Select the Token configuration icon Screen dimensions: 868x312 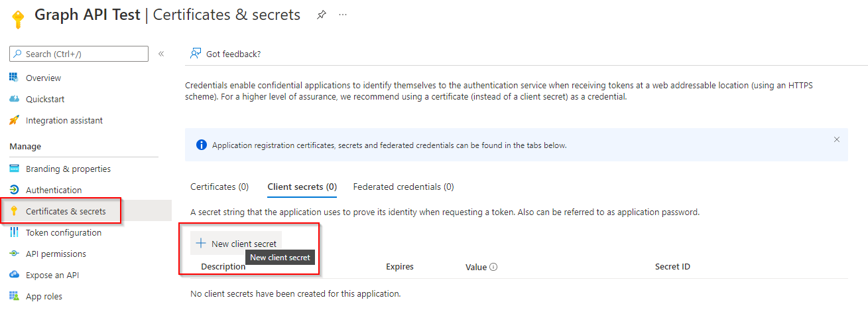click(x=14, y=232)
